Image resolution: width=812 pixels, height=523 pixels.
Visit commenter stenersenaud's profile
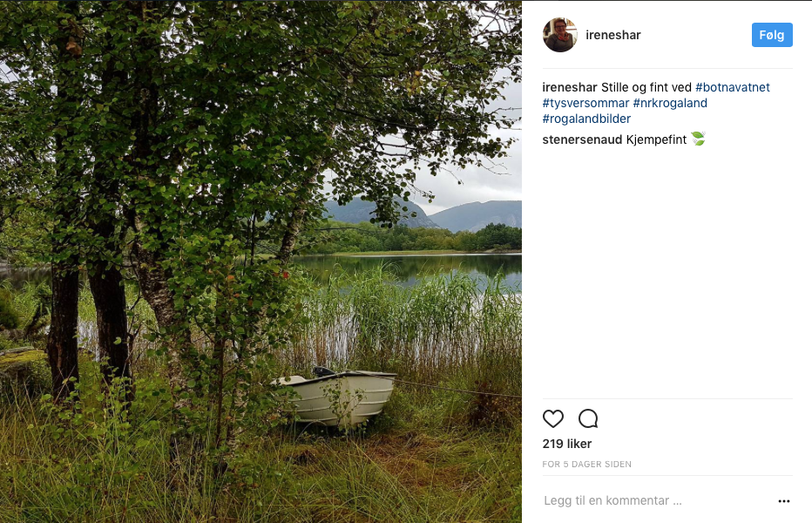582,139
